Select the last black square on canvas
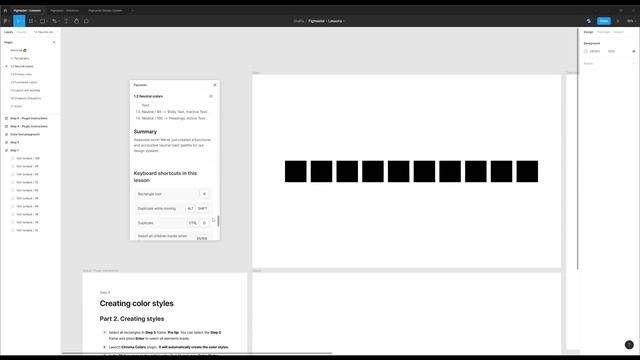640x360 pixels. [527, 171]
